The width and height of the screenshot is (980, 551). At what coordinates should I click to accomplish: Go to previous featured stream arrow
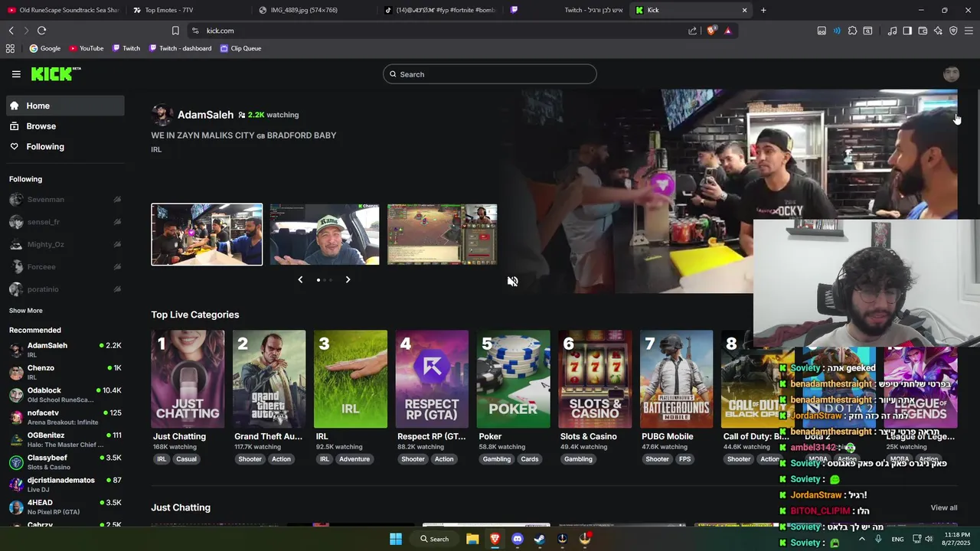[300, 280]
